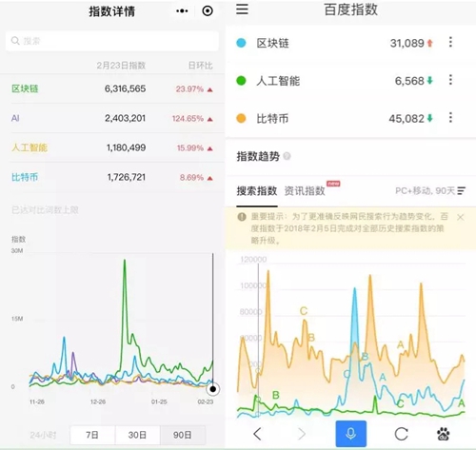
Task: Select the 7日 time range
Action: (92, 435)
